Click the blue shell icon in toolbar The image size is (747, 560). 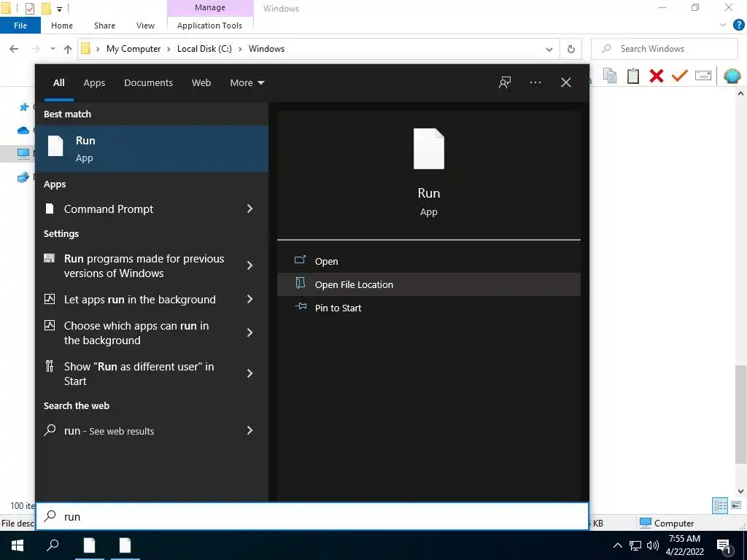coord(732,76)
